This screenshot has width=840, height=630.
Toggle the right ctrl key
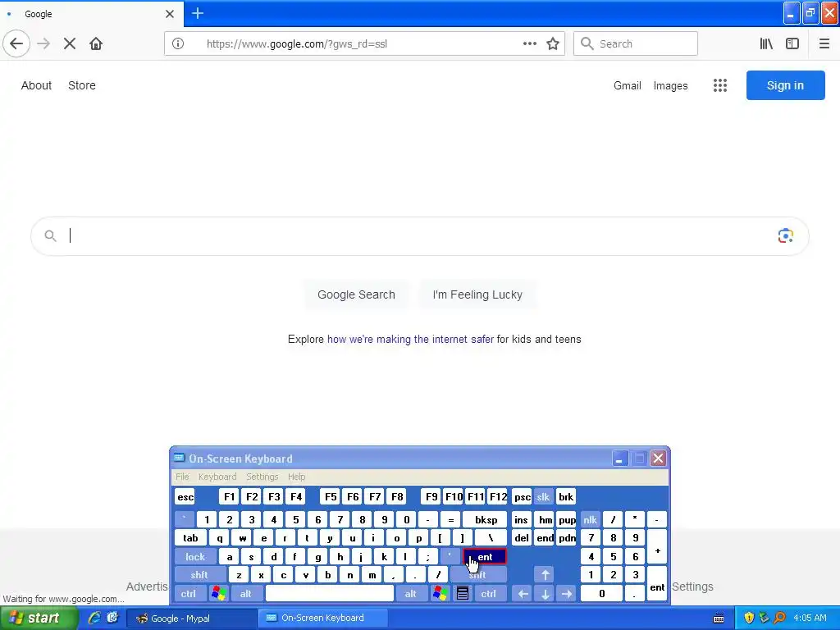(x=489, y=594)
